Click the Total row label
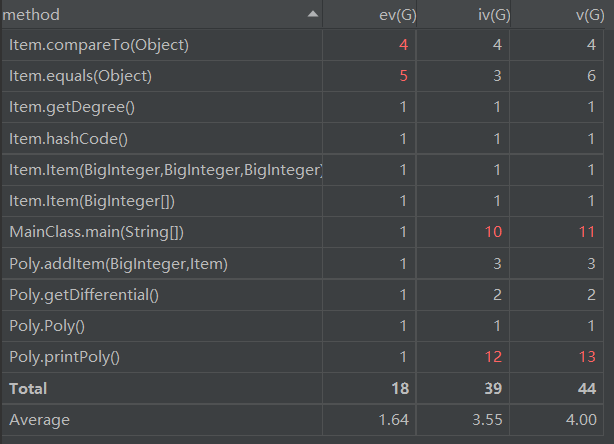Image resolution: width=614 pixels, height=444 pixels. tap(28, 388)
